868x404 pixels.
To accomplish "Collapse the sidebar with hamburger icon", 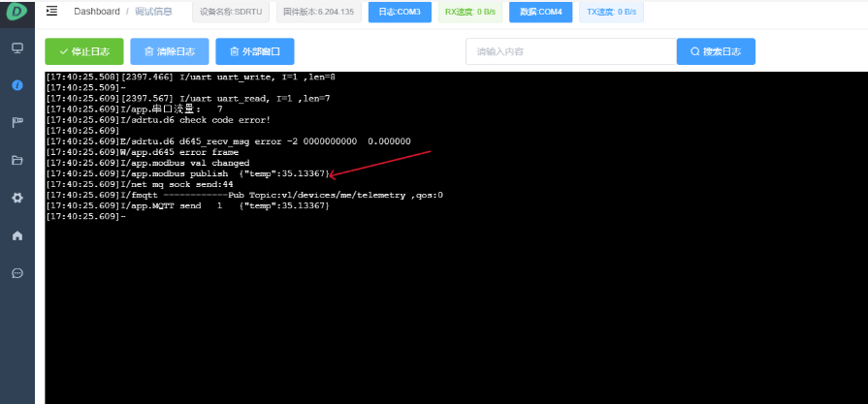I will (51, 12).
